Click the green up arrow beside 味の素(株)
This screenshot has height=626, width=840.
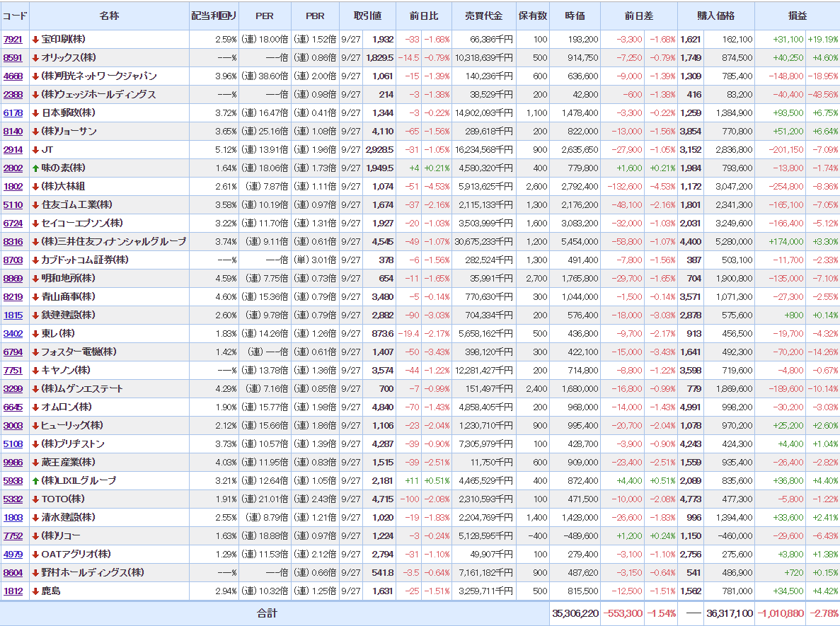tap(35, 168)
